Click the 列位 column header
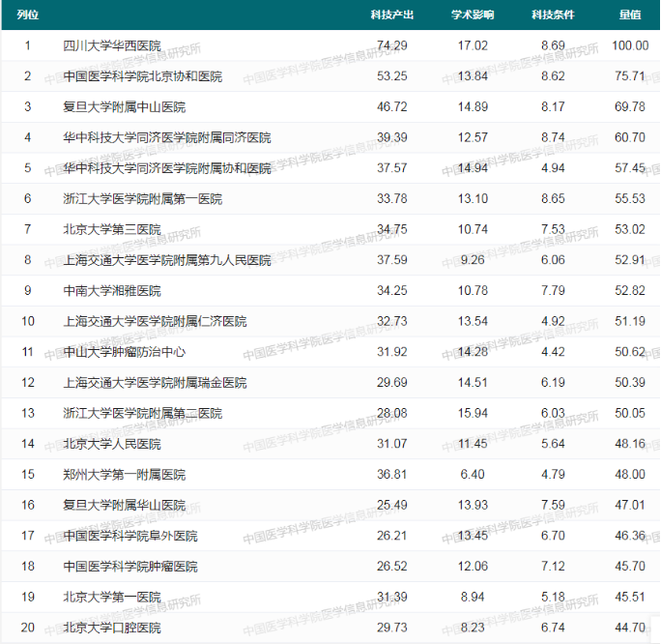The image size is (661, 644). (28, 15)
